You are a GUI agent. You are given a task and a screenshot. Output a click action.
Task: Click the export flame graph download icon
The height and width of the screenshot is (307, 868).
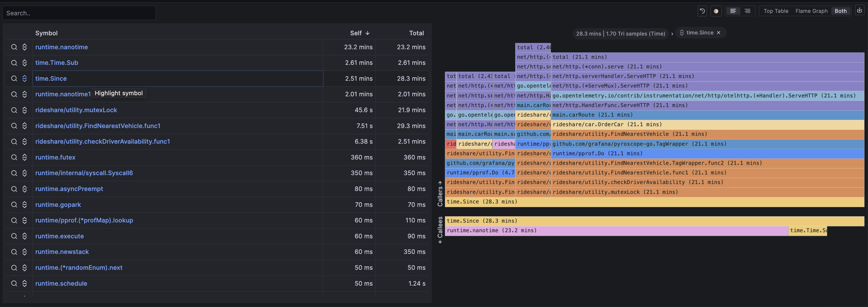coord(860,10)
